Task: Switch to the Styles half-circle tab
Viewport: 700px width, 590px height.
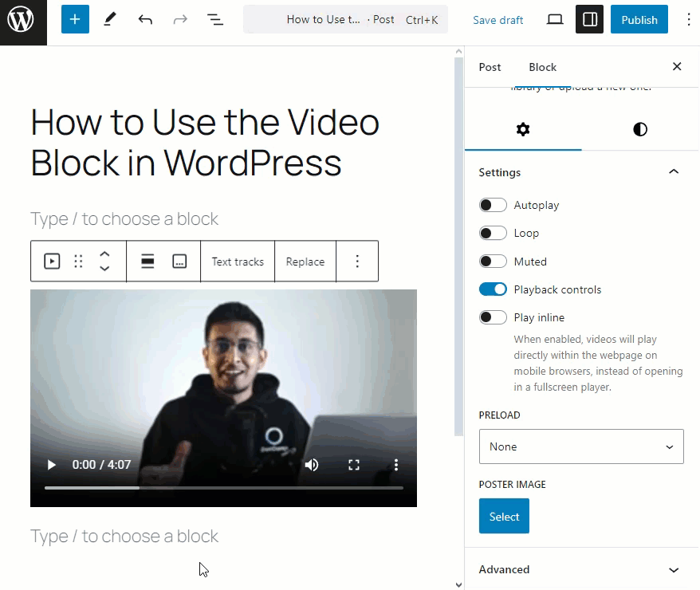Action: point(639,129)
